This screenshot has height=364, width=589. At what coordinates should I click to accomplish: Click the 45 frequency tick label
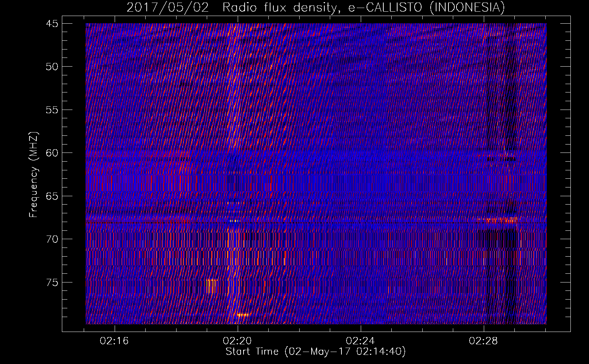pyautogui.click(x=52, y=24)
